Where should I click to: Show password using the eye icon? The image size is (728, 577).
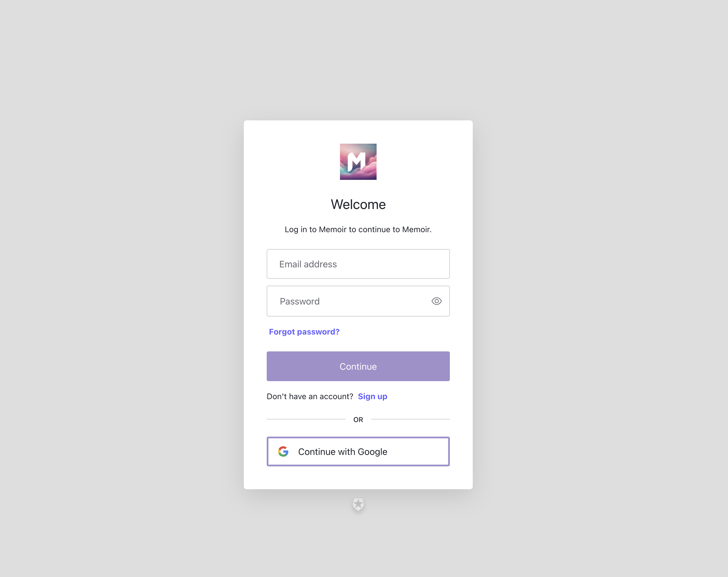[436, 301]
